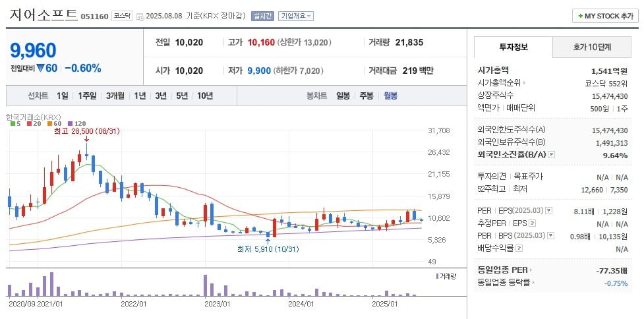Viewport: 644px width, 319px height.
Task: Select the 1주일 line chart period
Action: tap(87, 96)
